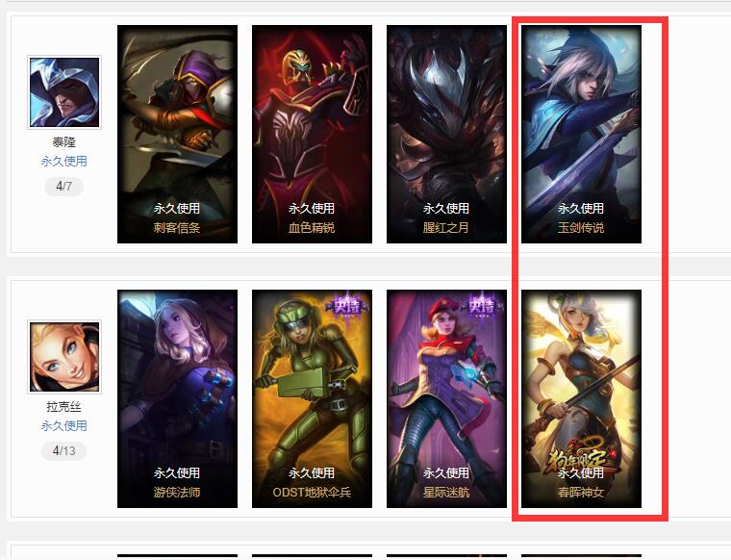Click the 史诗 badge on ODST地狱伞兵
The width and height of the screenshot is (731, 560).
(x=347, y=305)
